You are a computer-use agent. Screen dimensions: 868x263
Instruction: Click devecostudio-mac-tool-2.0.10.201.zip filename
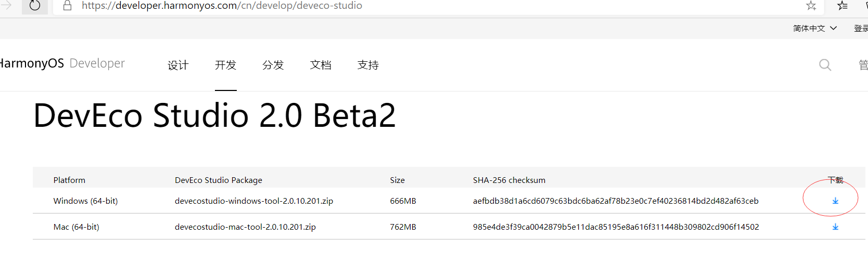(245, 227)
